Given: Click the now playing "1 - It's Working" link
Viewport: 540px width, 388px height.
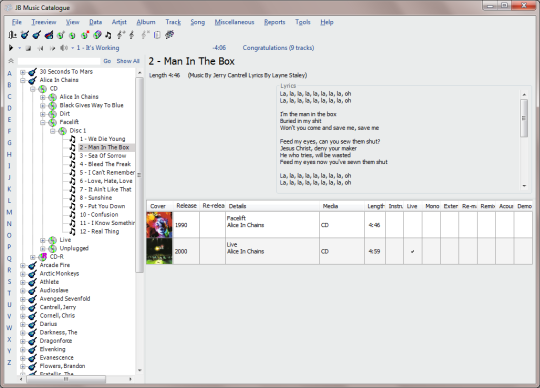Looking at the screenshot, I should (x=98, y=48).
